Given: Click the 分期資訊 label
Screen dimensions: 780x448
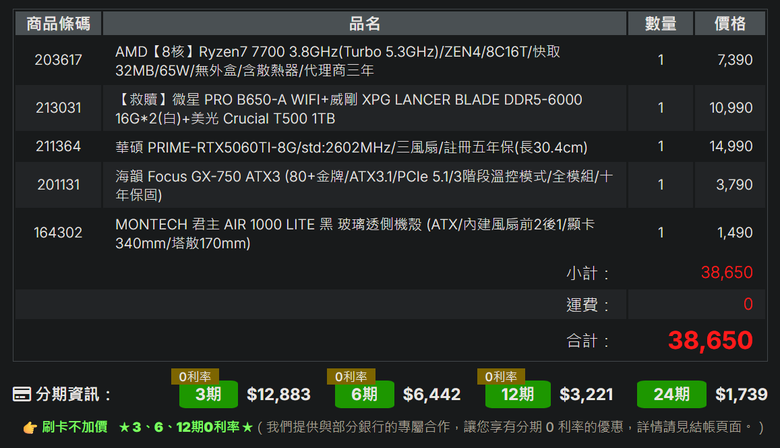Looking at the screenshot, I should (73, 395).
